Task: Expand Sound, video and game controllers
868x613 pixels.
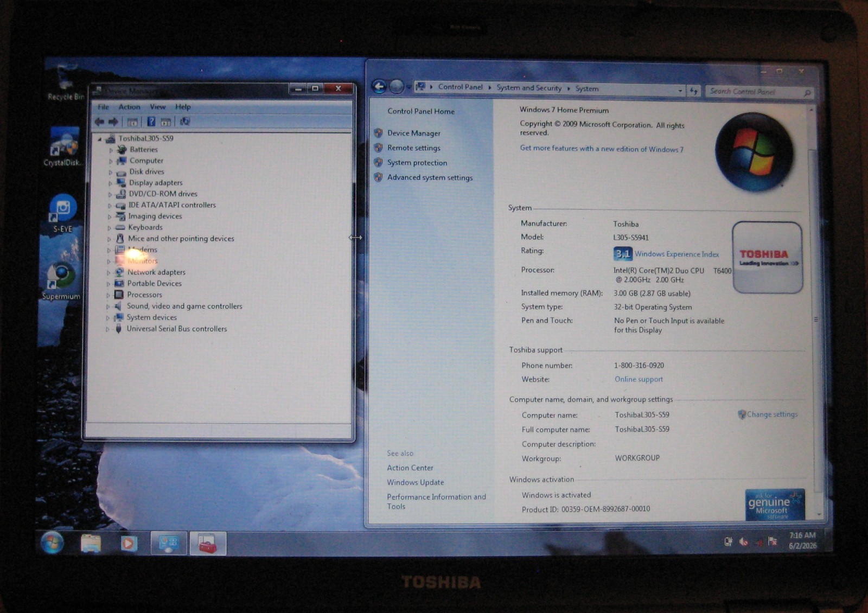Action: point(107,306)
